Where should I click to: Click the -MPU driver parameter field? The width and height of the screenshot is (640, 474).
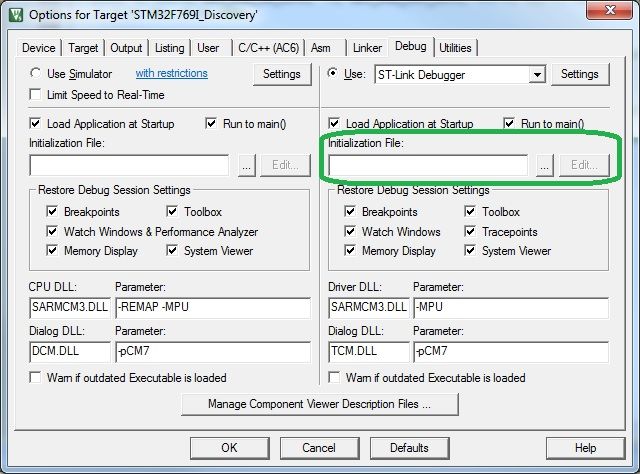click(x=511, y=307)
